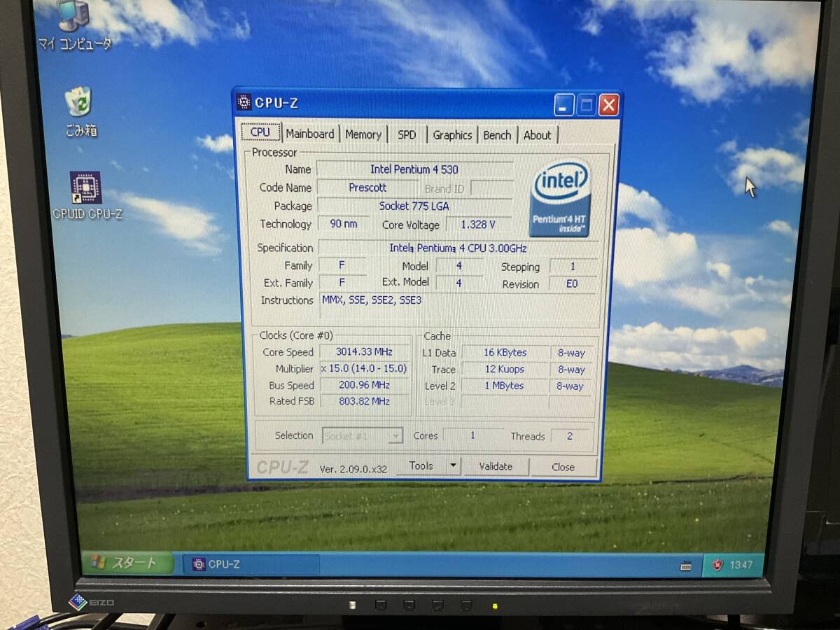Click the version text Ver. 2.09.0.x32

tap(353, 469)
